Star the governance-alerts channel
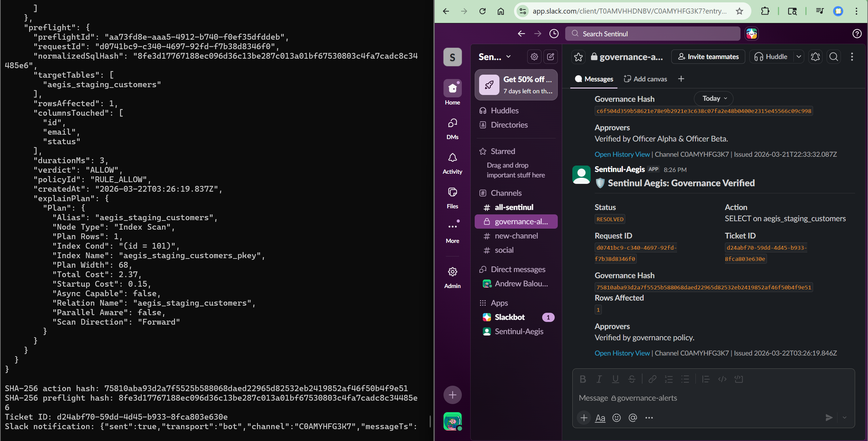This screenshot has height=441, width=868. point(578,57)
